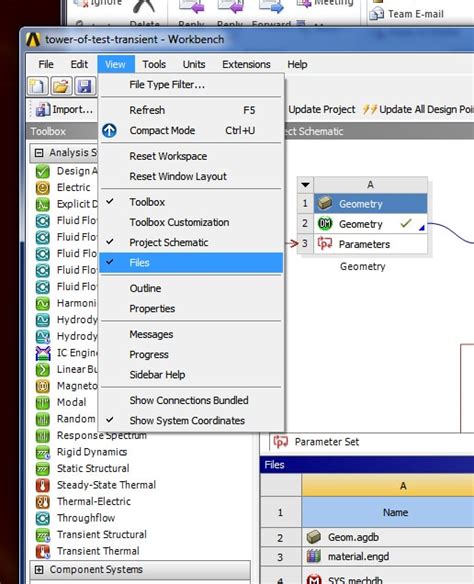The image size is (474, 584).
Task: Select the Harmonic Response icon
Action: click(x=42, y=304)
